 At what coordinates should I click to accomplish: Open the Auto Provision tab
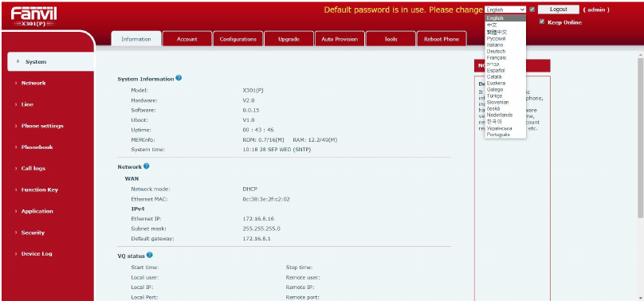coord(340,39)
